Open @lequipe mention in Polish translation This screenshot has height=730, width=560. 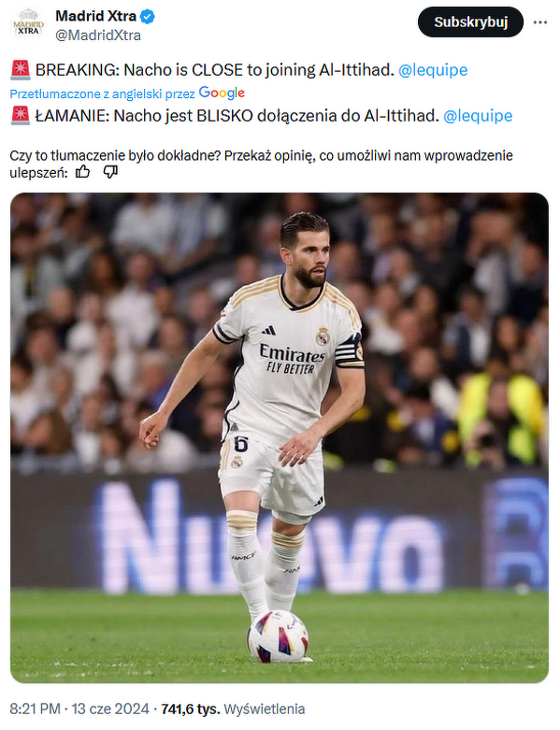478,116
